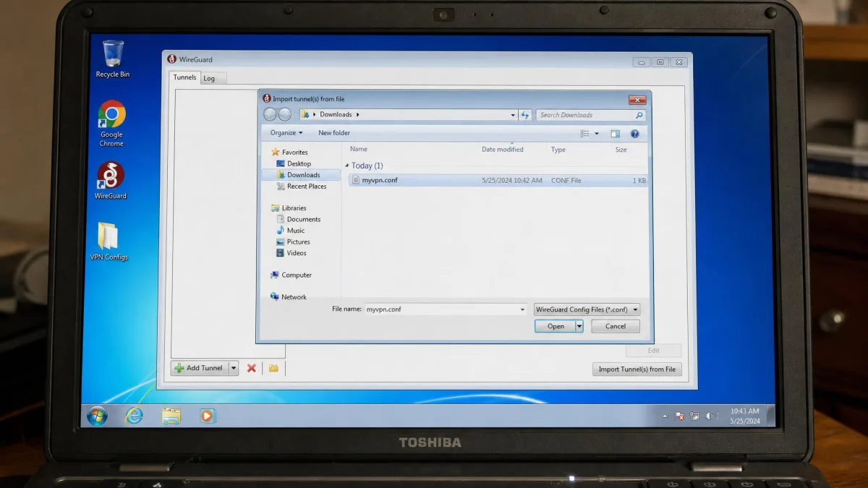Toggle the preview pane icon

click(x=616, y=134)
